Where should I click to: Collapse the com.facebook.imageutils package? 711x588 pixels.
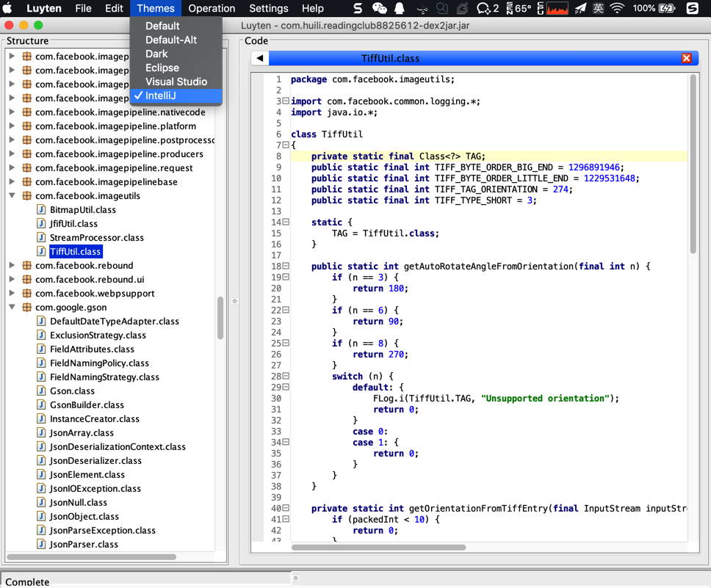12,196
